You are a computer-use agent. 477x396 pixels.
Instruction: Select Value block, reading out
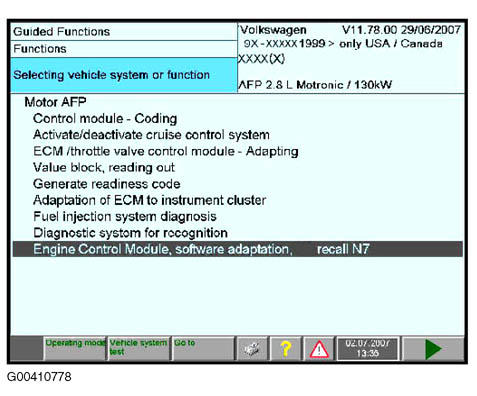(x=104, y=167)
